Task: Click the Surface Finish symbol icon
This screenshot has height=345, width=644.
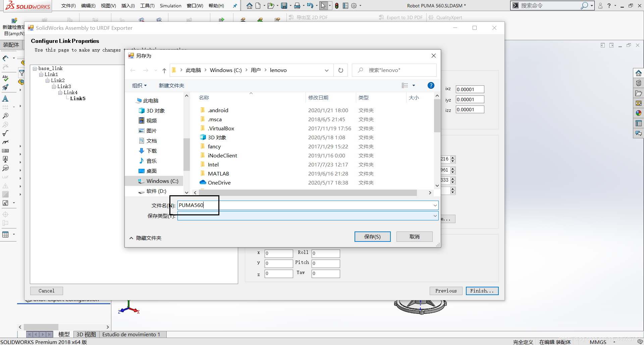Action: click(5, 133)
